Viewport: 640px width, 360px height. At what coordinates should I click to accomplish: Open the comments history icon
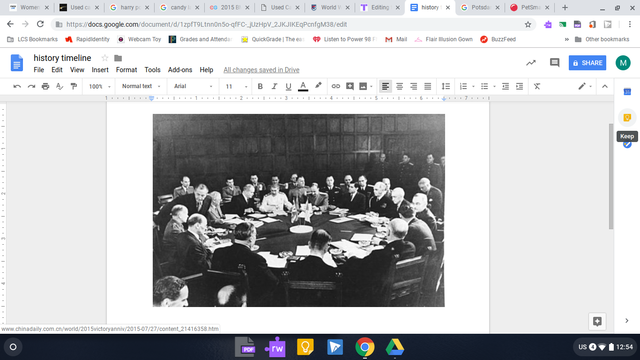(x=554, y=63)
